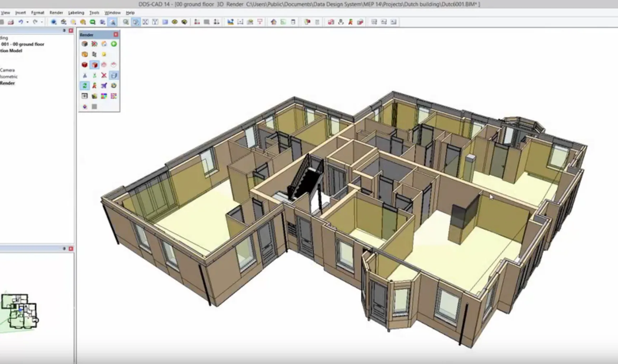Open the Render menu
The image size is (618, 364).
coord(56,13)
